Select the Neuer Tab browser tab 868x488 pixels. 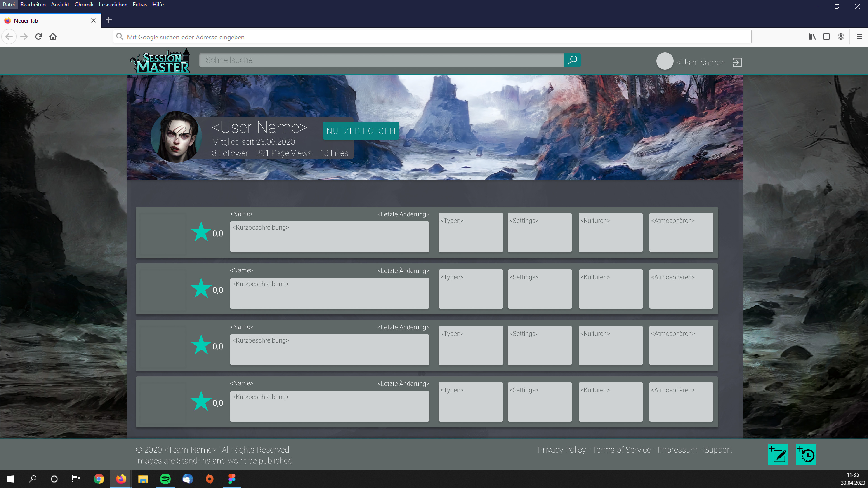point(51,21)
